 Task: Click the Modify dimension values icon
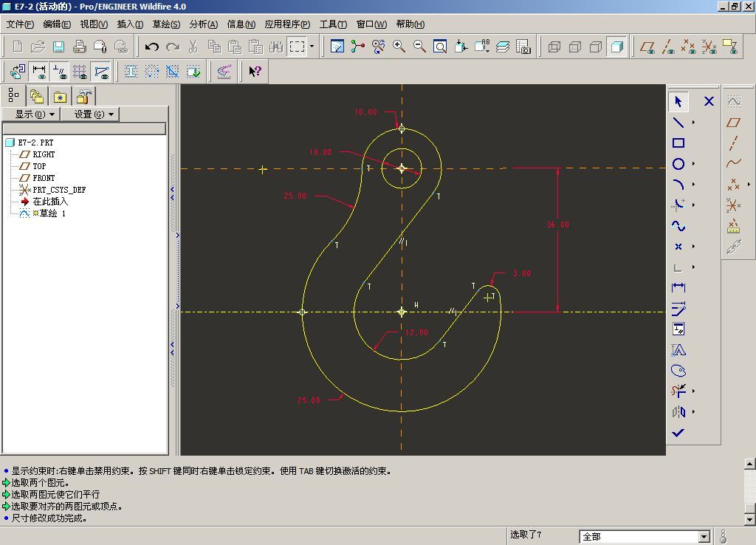click(x=678, y=308)
